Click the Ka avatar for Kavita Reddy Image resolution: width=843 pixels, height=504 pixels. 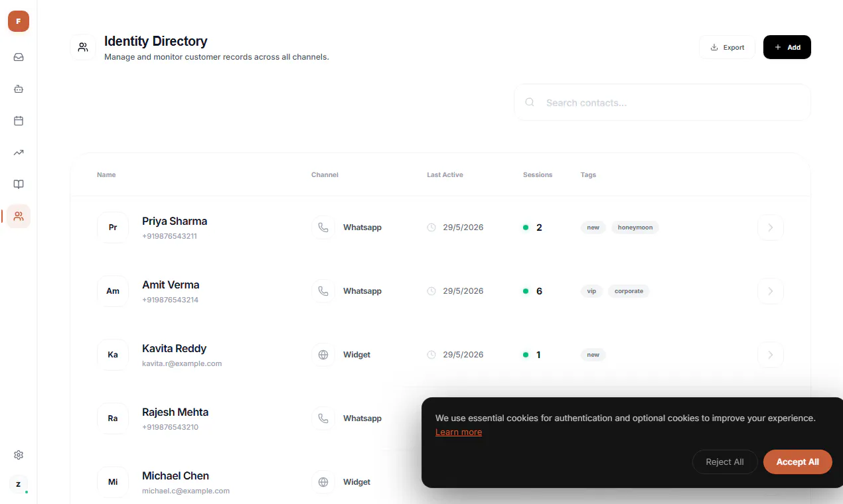[x=113, y=355]
